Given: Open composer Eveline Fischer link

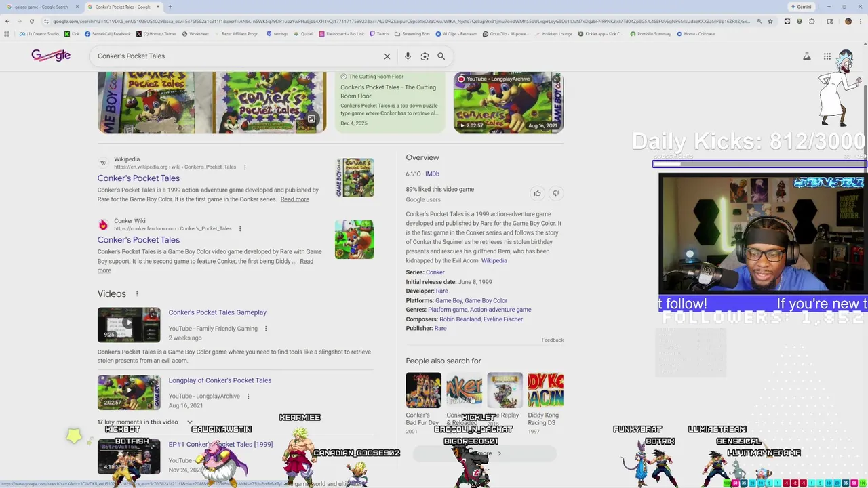Looking at the screenshot, I should click(x=504, y=319).
